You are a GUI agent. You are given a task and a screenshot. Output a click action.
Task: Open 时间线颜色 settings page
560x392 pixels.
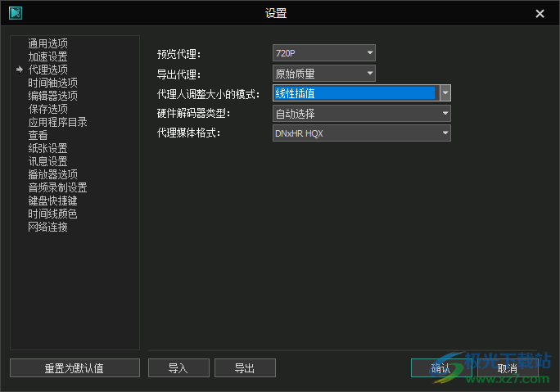point(53,214)
